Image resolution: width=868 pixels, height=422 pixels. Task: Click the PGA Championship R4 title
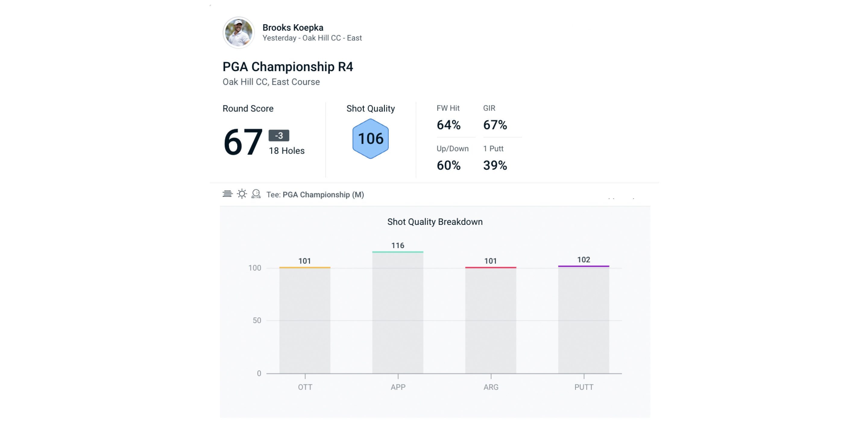click(288, 67)
